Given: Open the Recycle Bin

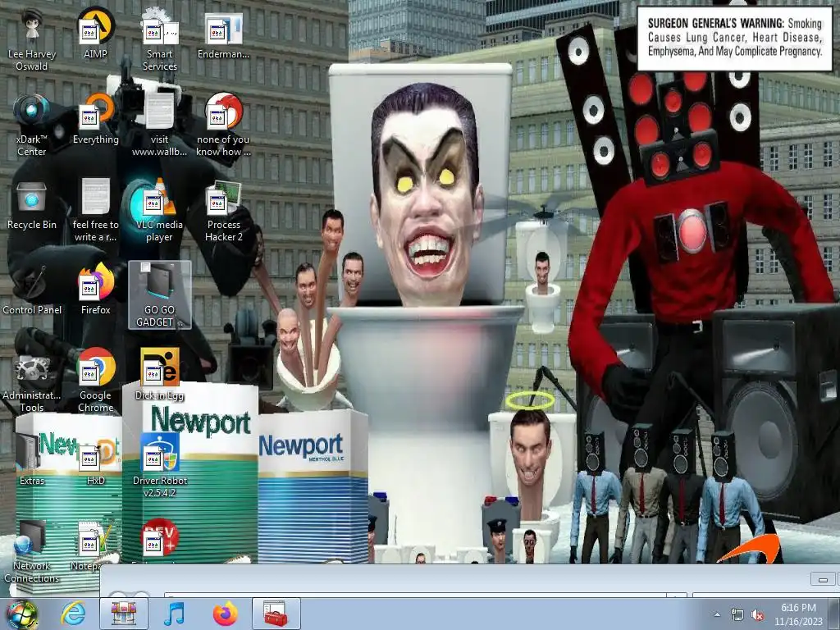Looking at the screenshot, I should (x=32, y=205).
